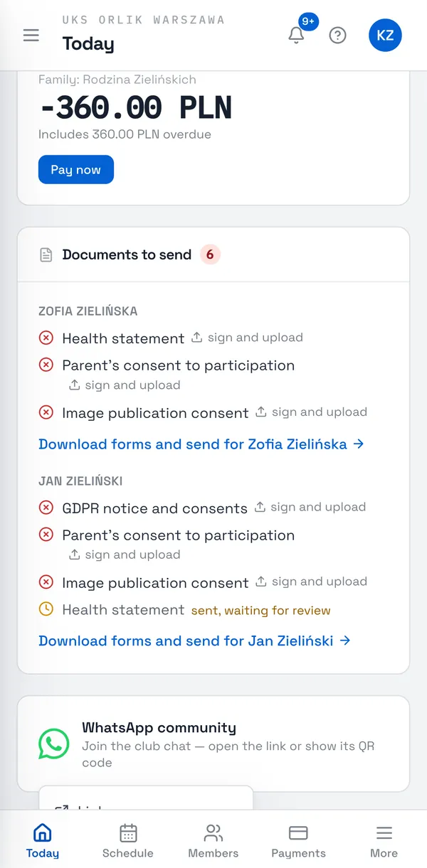
Task: Download forms and send for Jan Zieliński
Action: coord(195,641)
